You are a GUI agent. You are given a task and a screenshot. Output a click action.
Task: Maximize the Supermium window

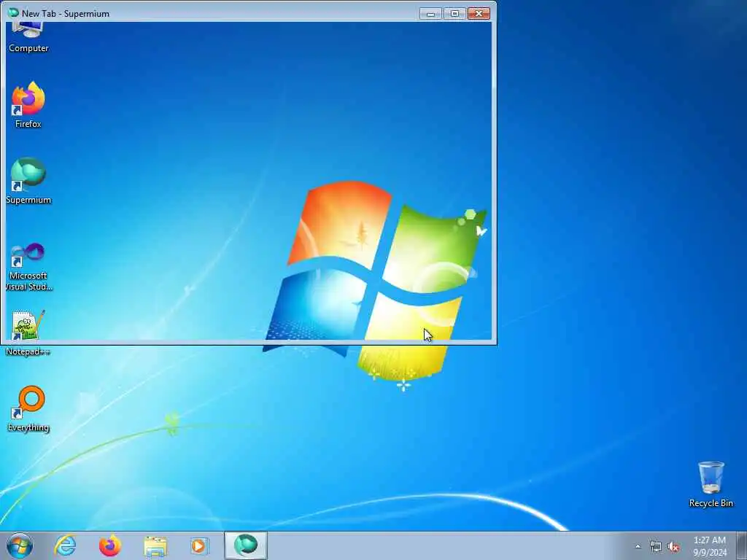(x=454, y=14)
